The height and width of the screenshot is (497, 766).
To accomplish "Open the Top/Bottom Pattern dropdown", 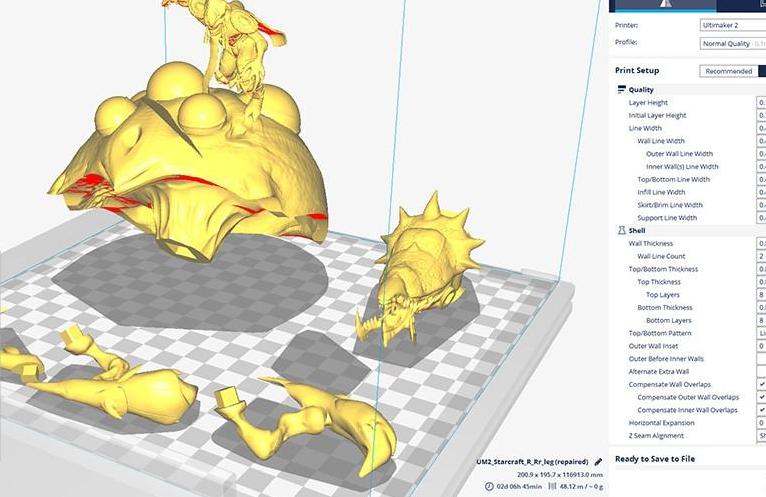I will [x=761, y=333].
